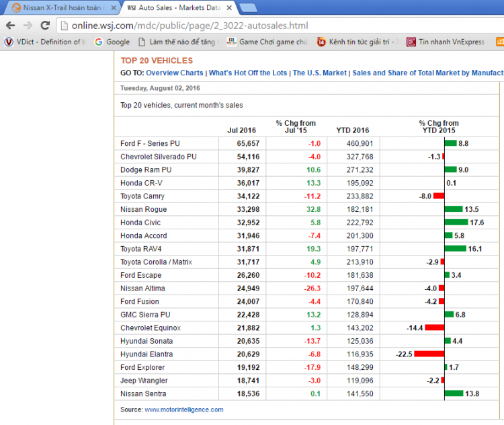Click the 460,901 YTD sales value

360,143
